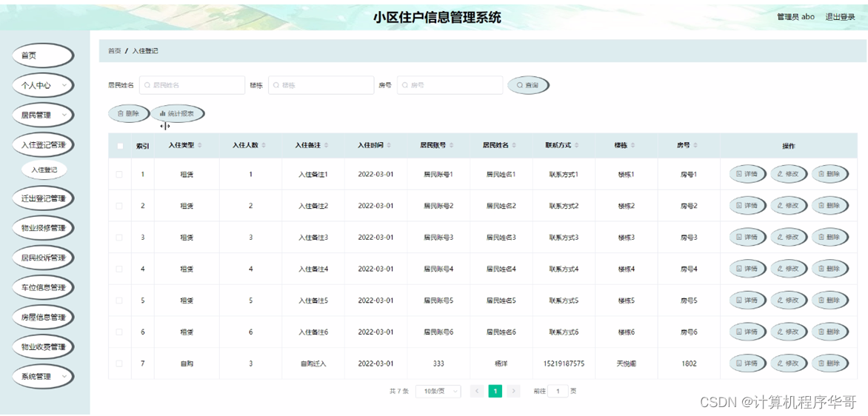Open 详情 for the row 居民姓名3

click(x=748, y=238)
